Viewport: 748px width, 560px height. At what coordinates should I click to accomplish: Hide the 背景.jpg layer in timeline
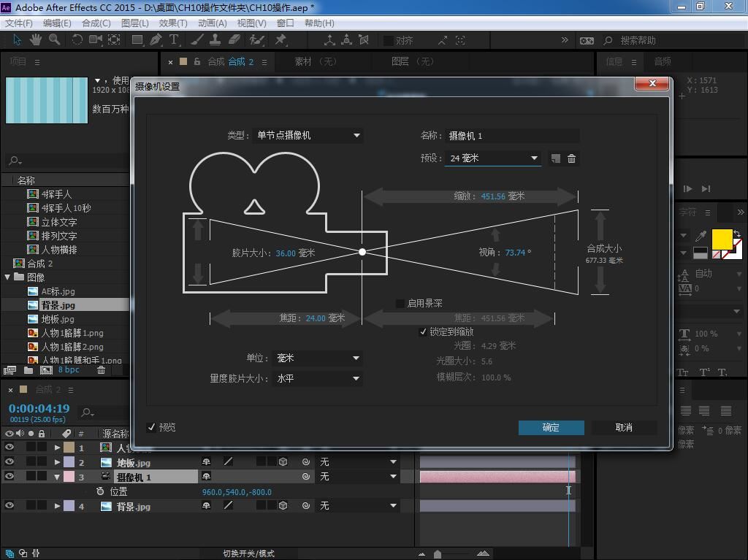tap(9, 506)
